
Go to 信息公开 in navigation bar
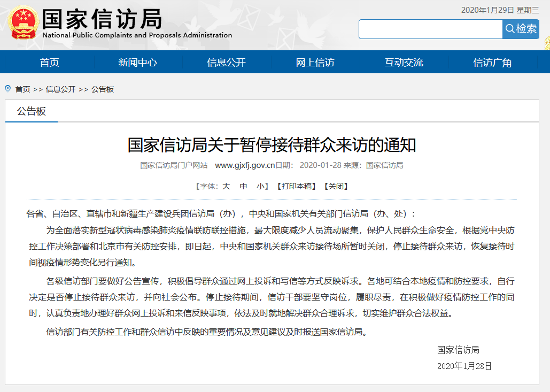pos(226,62)
